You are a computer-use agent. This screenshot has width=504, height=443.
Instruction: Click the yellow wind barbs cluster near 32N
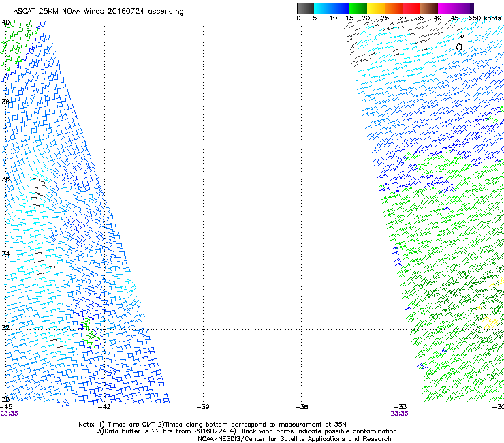(x=490, y=322)
